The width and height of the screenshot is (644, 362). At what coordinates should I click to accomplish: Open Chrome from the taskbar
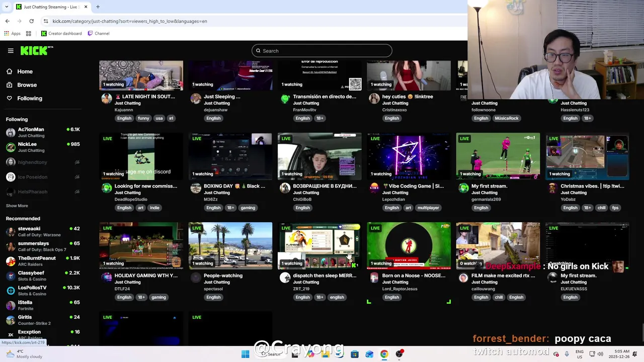(x=384, y=354)
